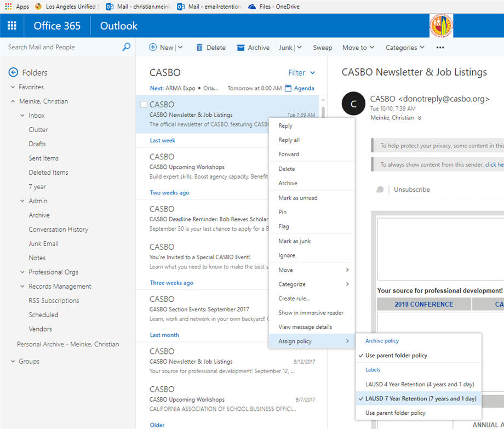The width and height of the screenshot is (504, 429).
Task: Open the Filter dropdown
Action: [x=301, y=73]
